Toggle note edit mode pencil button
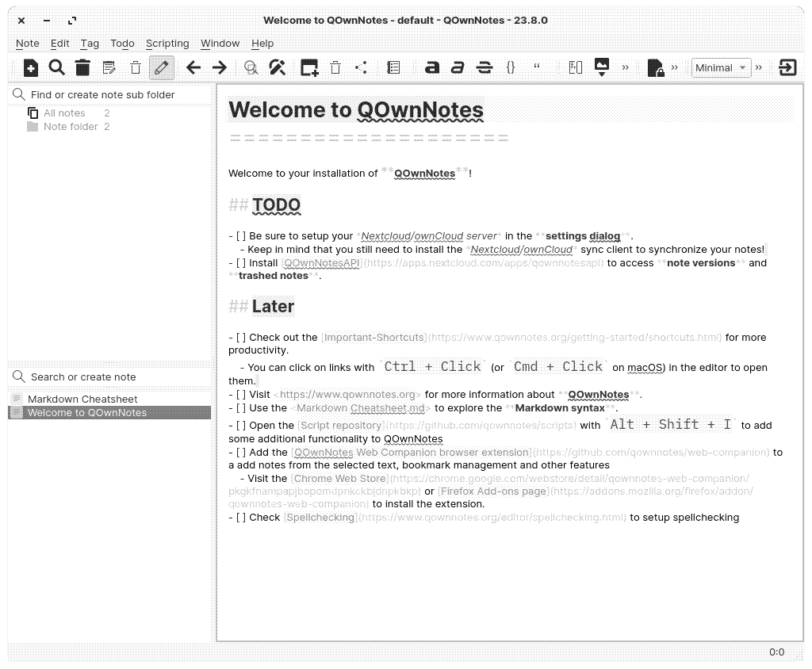The height and width of the screenshot is (669, 812). pos(162,68)
